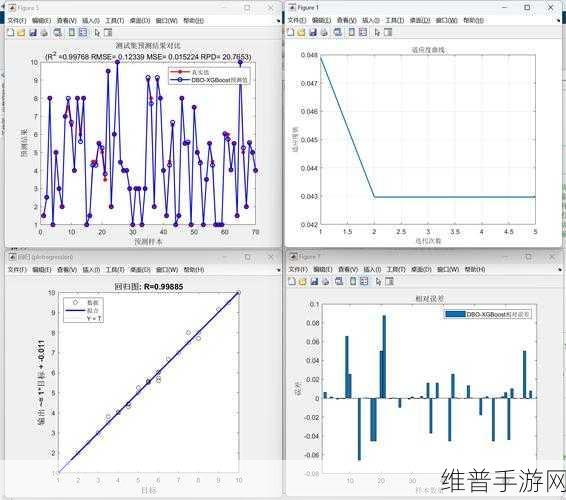This screenshot has width=566, height=500.
Task: Click the fitness curve line in Figure 1
Action: [x=455, y=197]
